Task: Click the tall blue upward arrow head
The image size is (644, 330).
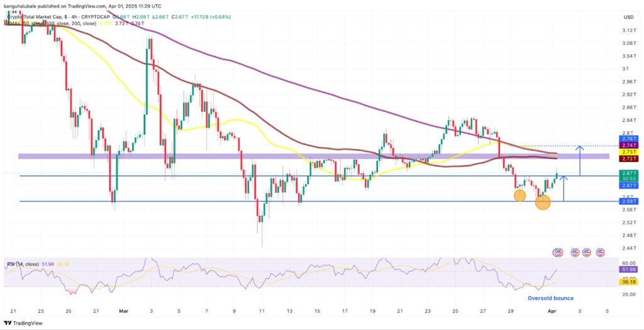Action: (x=580, y=148)
